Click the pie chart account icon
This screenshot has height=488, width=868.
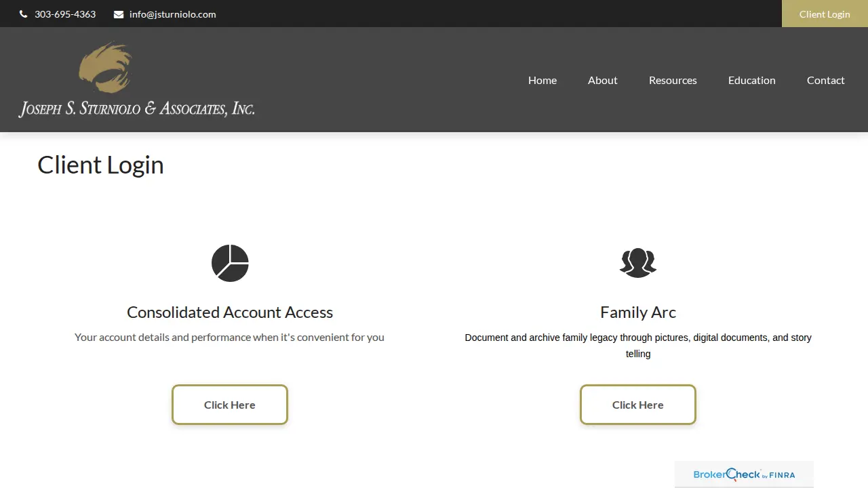(230, 263)
